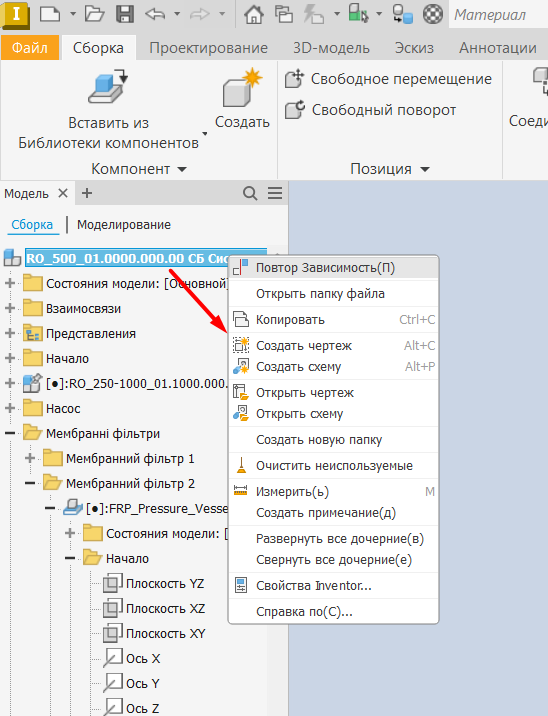Expand the Состояния модели: [Основной] node

pos(10,283)
